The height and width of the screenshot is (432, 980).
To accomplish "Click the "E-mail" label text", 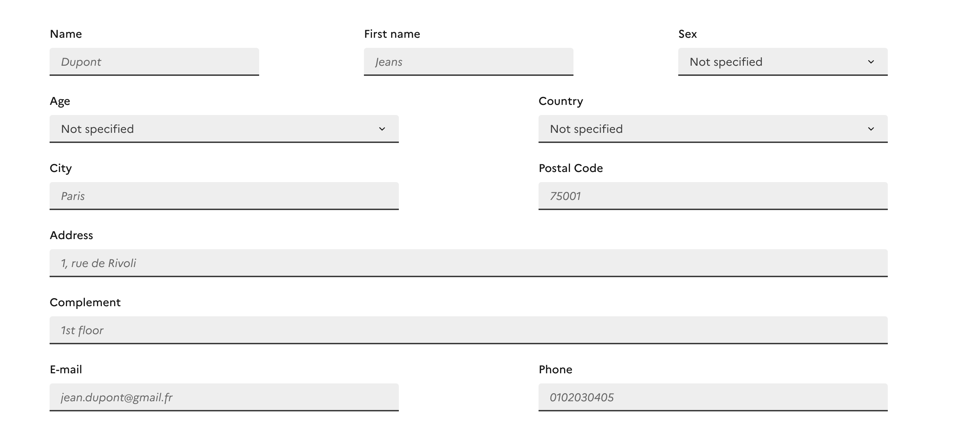I will pos(66,369).
